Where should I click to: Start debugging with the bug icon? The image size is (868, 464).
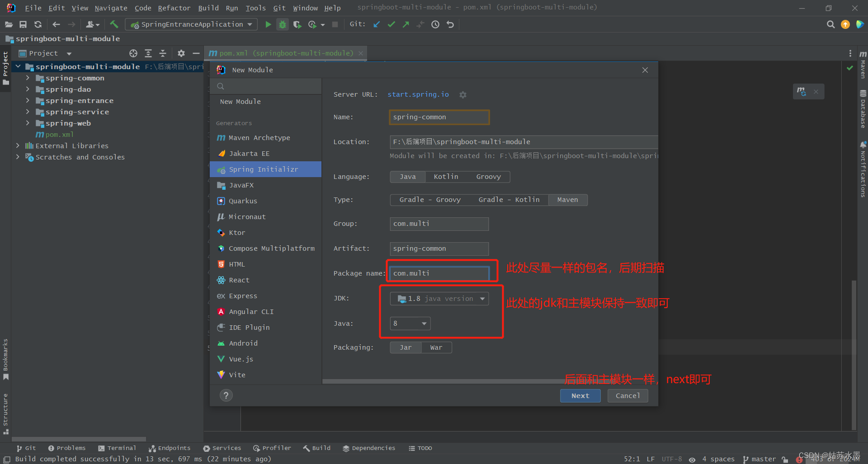(283, 24)
